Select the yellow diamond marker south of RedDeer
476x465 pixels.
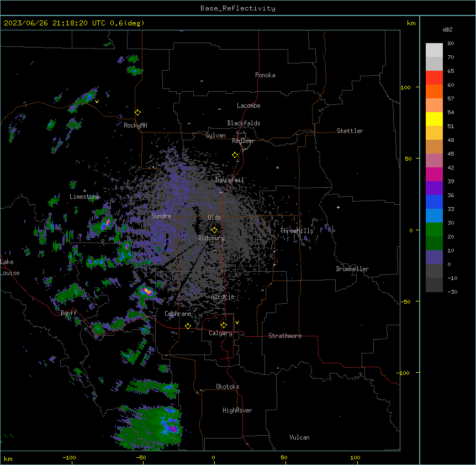(235, 155)
